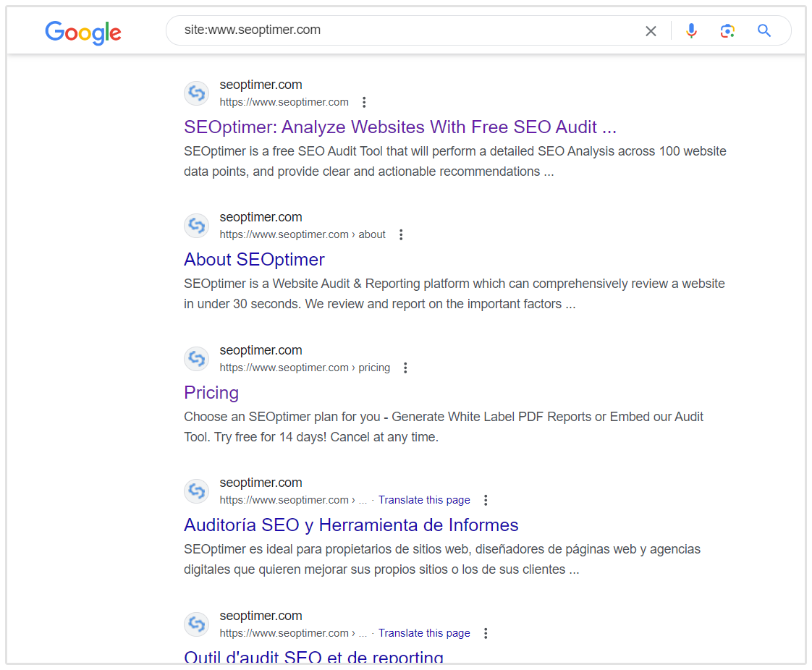This screenshot has width=812, height=670.
Task: Open three-dot menu for About result
Action: pyautogui.click(x=401, y=234)
